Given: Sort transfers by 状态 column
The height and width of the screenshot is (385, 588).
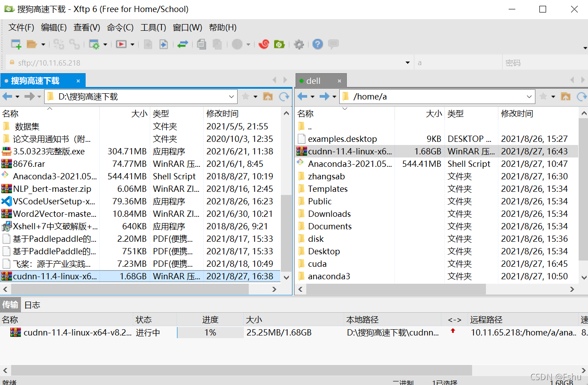Looking at the screenshot, I should point(155,320).
